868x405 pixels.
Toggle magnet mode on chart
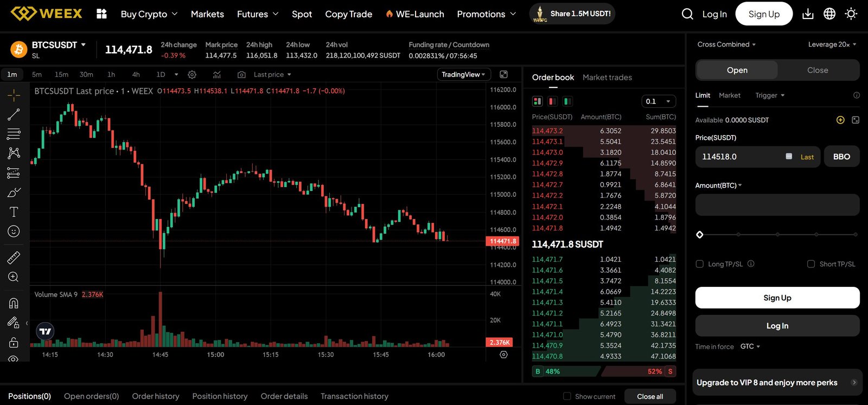[14, 303]
